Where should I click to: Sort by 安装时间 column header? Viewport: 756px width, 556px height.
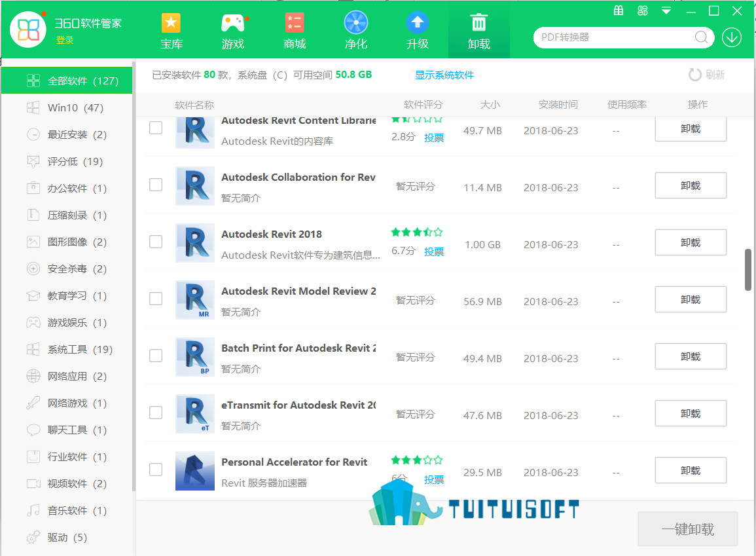pos(558,105)
